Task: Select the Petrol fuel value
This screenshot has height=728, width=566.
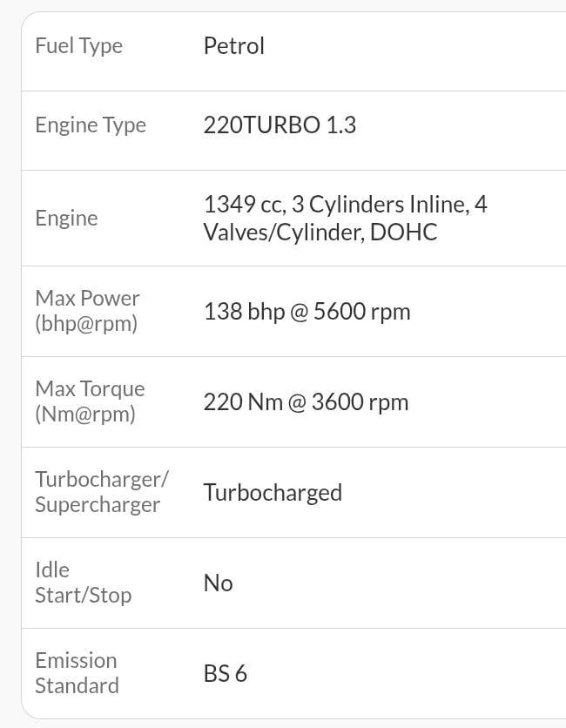Action: [x=233, y=46]
